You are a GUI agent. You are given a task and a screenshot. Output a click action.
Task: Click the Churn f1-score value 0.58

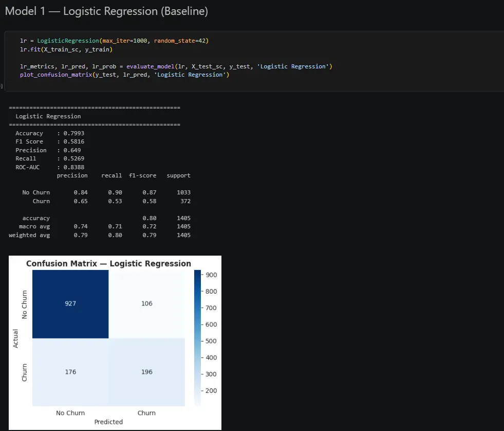click(150, 201)
